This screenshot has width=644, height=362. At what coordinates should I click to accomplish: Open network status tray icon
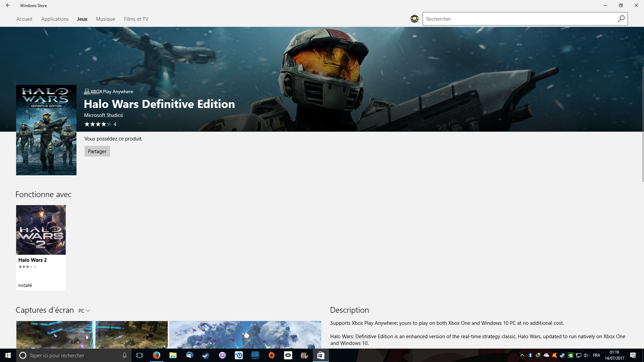point(579,355)
